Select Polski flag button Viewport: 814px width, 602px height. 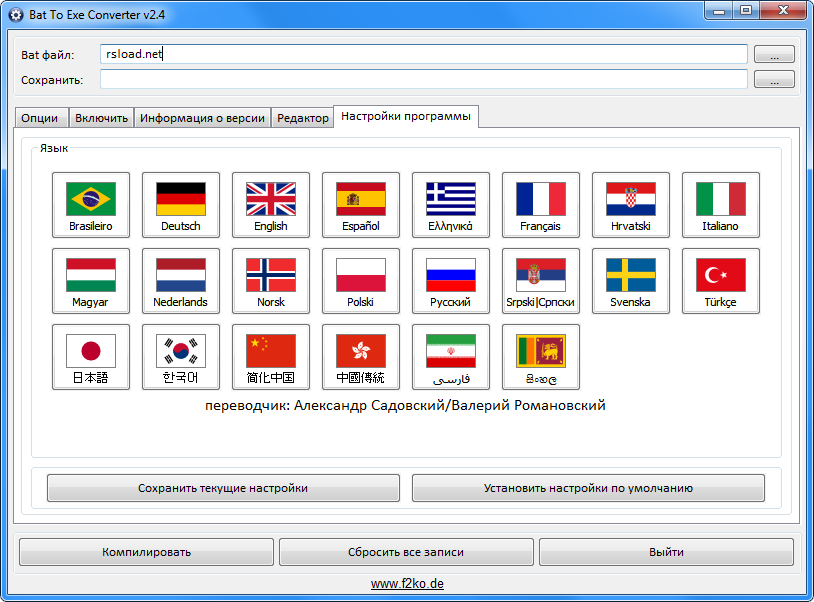pos(361,281)
